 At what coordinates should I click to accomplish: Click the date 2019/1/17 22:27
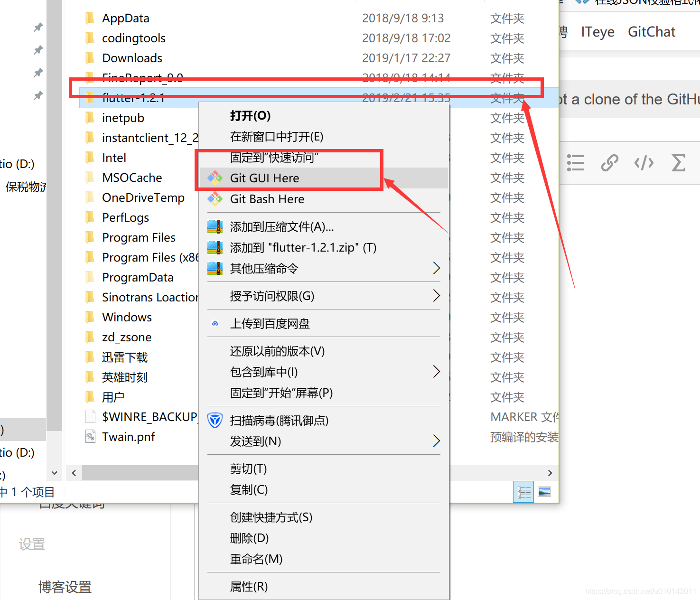(x=406, y=58)
